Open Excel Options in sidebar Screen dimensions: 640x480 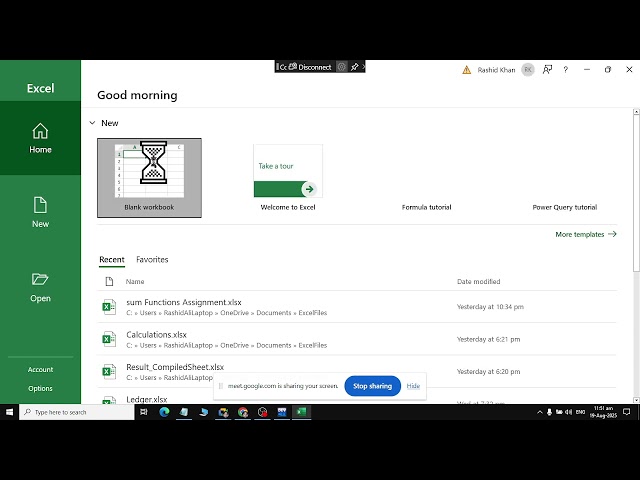pyautogui.click(x=40, y=388)
